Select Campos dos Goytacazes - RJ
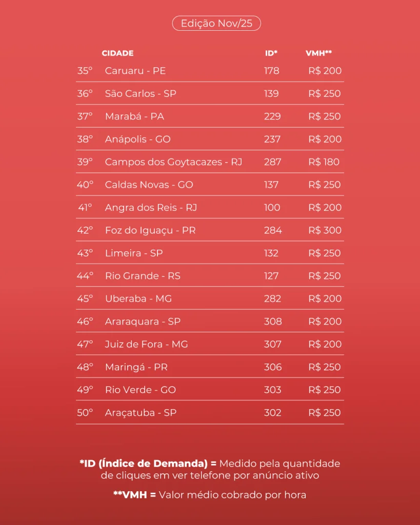420x525 pixels. coord(173,162)
